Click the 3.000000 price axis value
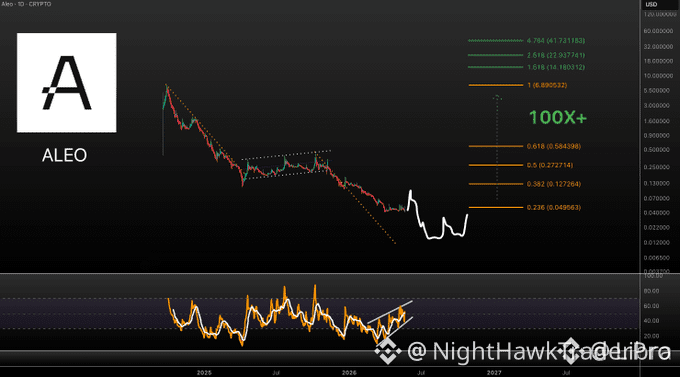 [657, 106]
